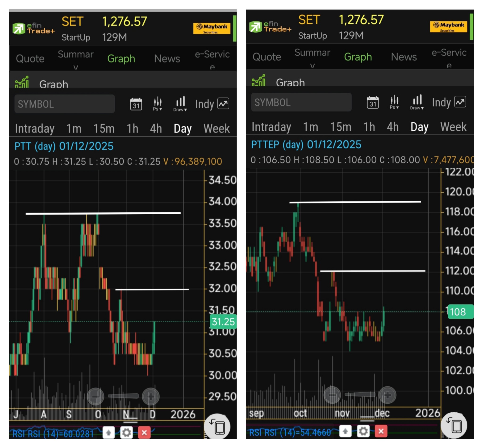Open the News tab on left panel
The width and height of the screenshot is (483, 448).
[167, 58]
